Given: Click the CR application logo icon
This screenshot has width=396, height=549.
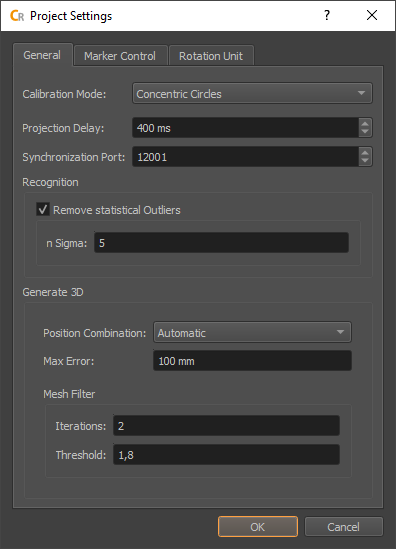Looking at the screenshot, I should coord(17,16).
